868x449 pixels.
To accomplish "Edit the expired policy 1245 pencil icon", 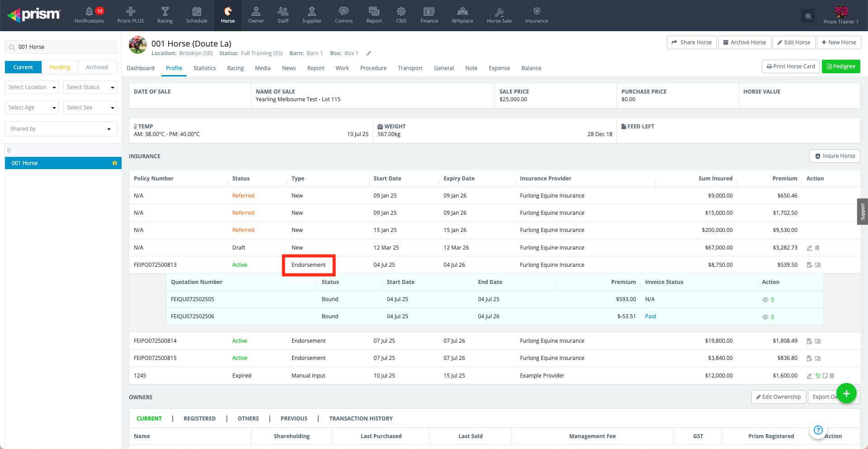I will pyautogui.click(x=809, y=376).
